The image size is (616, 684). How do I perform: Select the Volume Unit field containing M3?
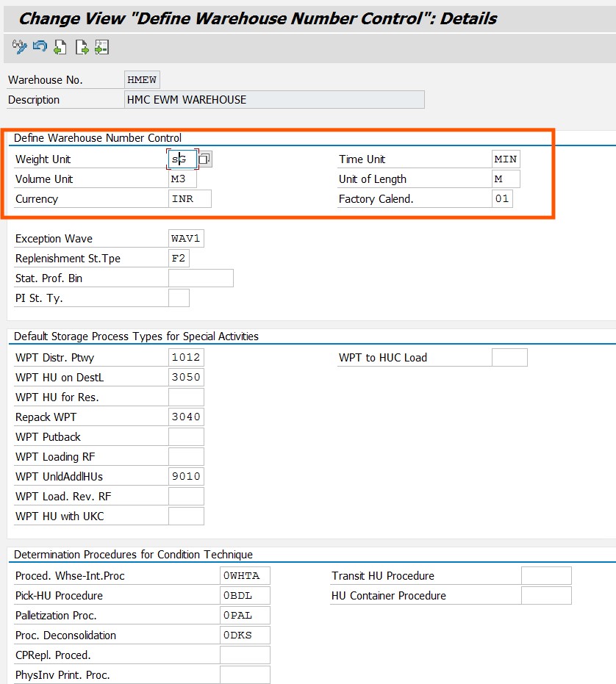click(182, 179)
